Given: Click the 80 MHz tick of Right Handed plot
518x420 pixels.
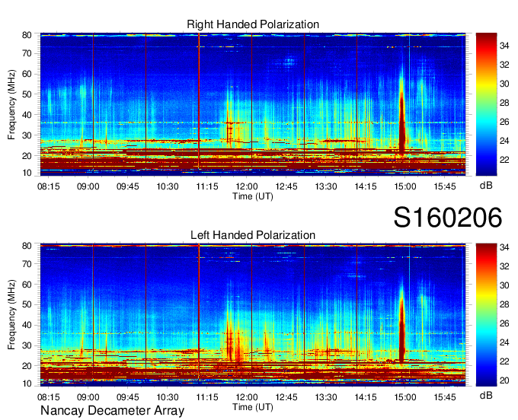Looking at the screenshot, I should pyautogui.click(x=27, y=35).
